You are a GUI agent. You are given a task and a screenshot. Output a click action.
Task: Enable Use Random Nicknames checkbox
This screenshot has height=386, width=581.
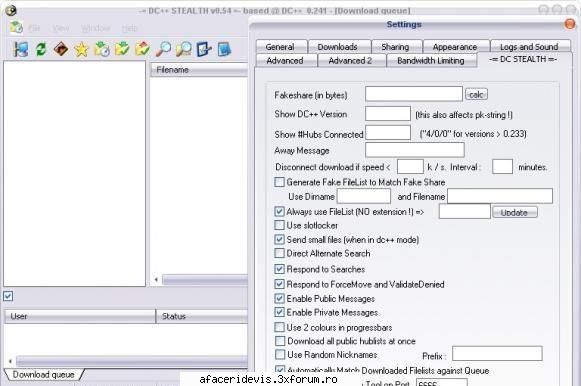click(x=280, y=355)
